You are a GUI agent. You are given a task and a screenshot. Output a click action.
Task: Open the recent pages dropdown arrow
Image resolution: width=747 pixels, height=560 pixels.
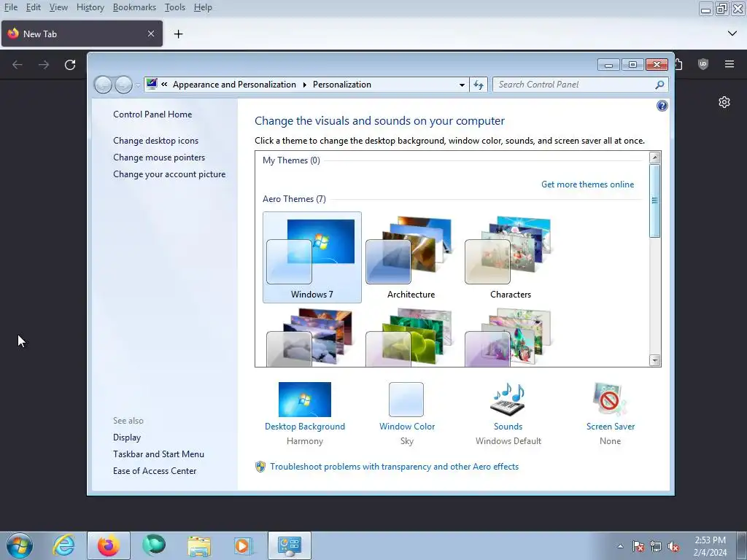[x=138, y=85]
